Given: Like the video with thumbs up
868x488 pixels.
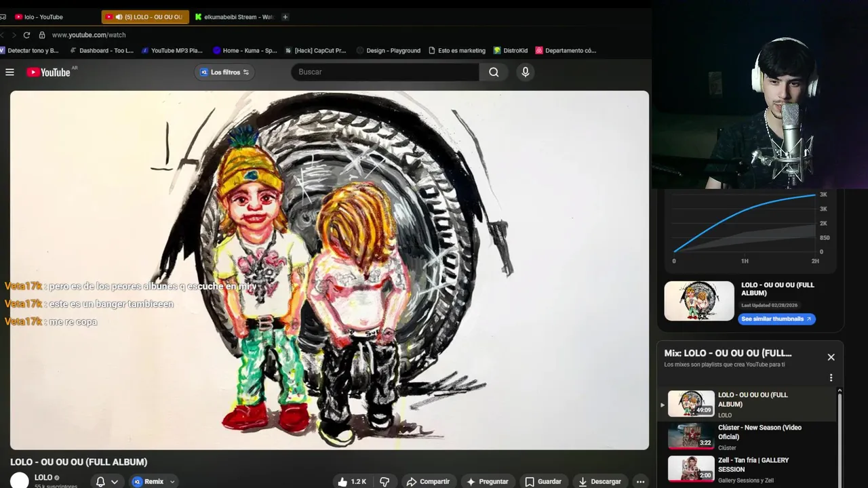Looking at the screenshot, I should pos(352,482).
